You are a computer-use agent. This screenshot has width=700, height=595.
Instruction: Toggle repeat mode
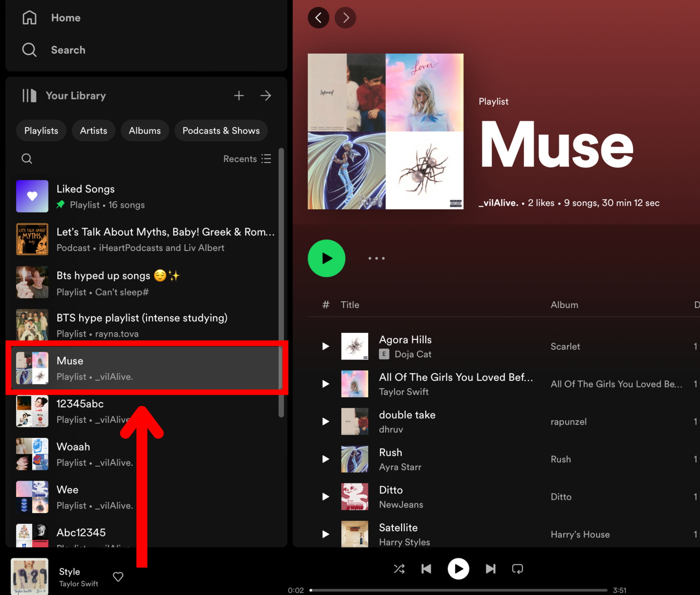coord(517,569)
